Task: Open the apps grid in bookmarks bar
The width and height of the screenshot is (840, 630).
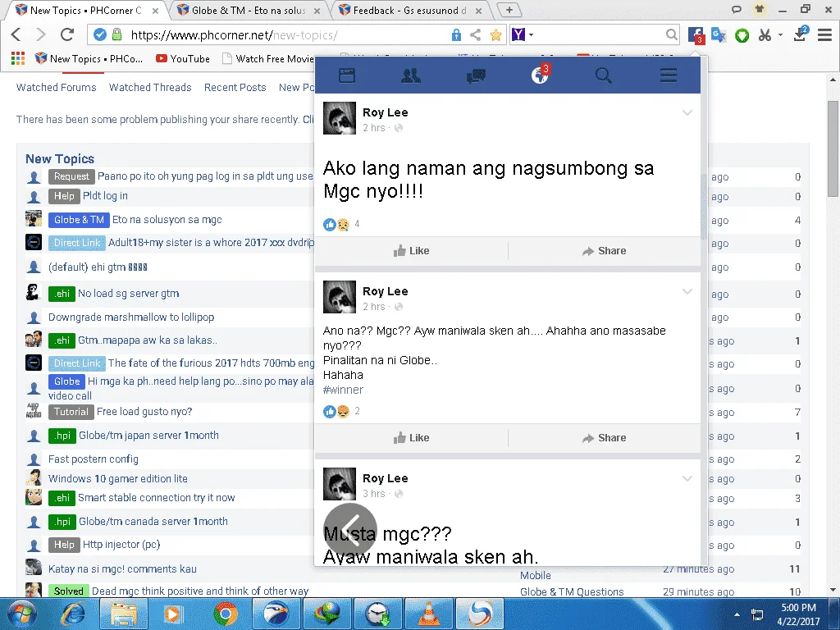Action: pyautogui.click(x=18, y=58)
